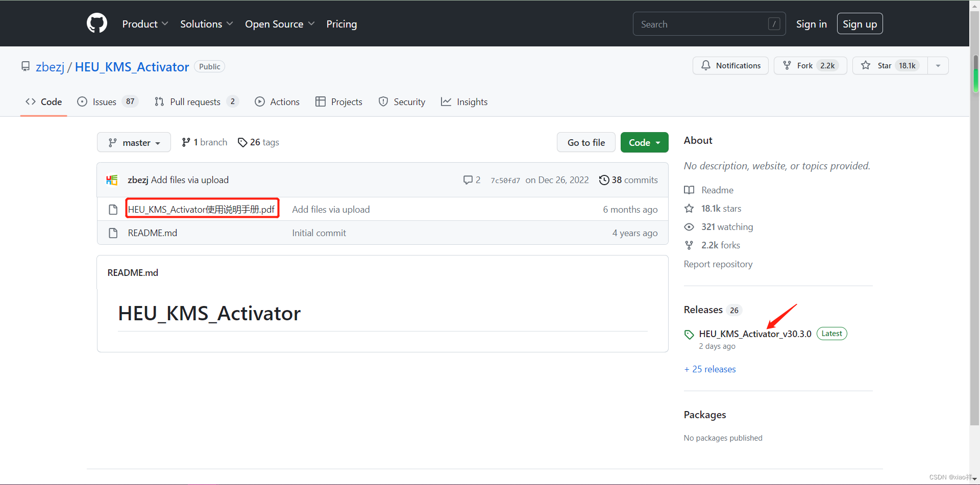980x485 pixels.
Task: Click the tag icon beside latest release
Action: [x=689, y=335]
